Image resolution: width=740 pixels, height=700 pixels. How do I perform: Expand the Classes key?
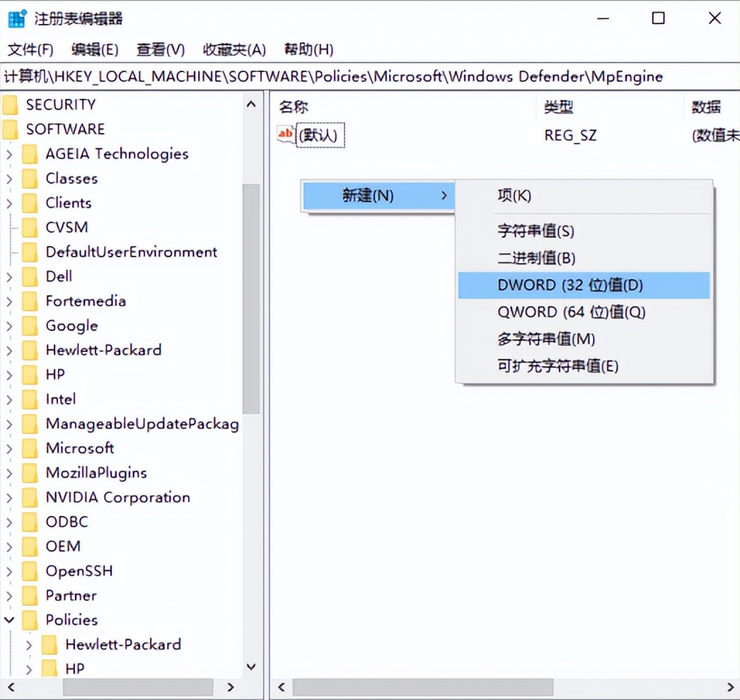(9, 178)
